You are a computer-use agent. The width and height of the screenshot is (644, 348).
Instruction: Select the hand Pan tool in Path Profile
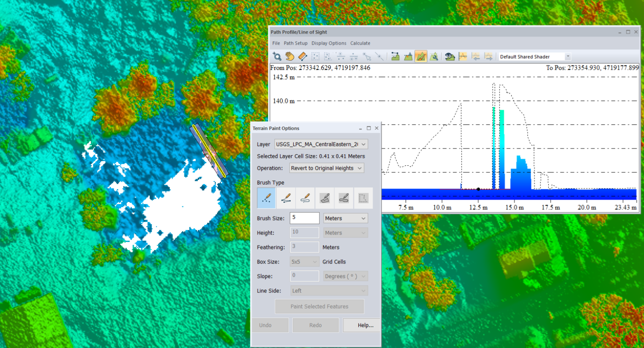click(x=290, y=57)
